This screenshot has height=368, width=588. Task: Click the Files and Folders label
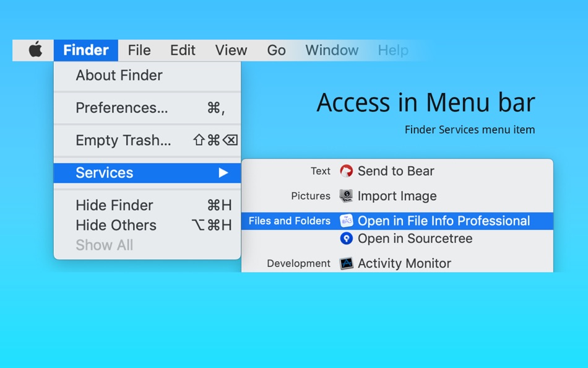point(290,221)
